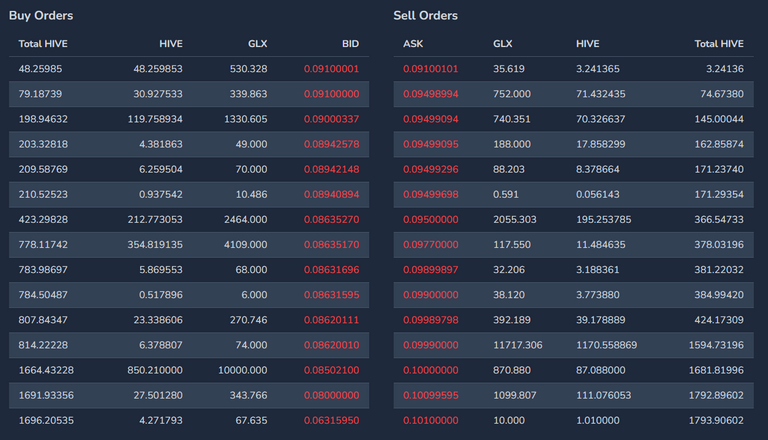Select bid price 0.08635170
This screenshot has height=440, width=768.
click(332, 244)
